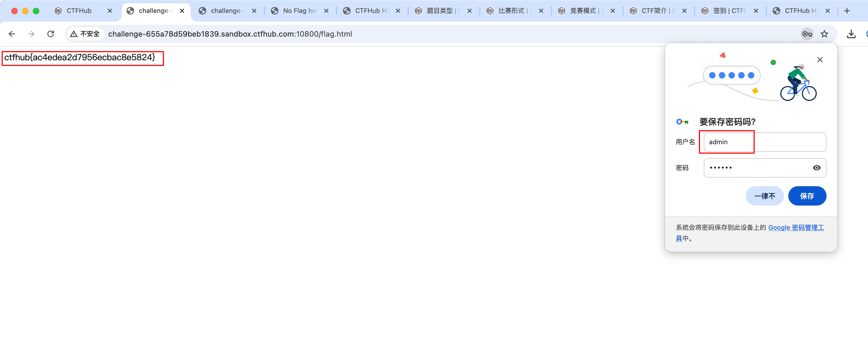Viewport: 868px width, 360px height.
Task: Click the forward navigation arrow
Action: pos(31,34)
